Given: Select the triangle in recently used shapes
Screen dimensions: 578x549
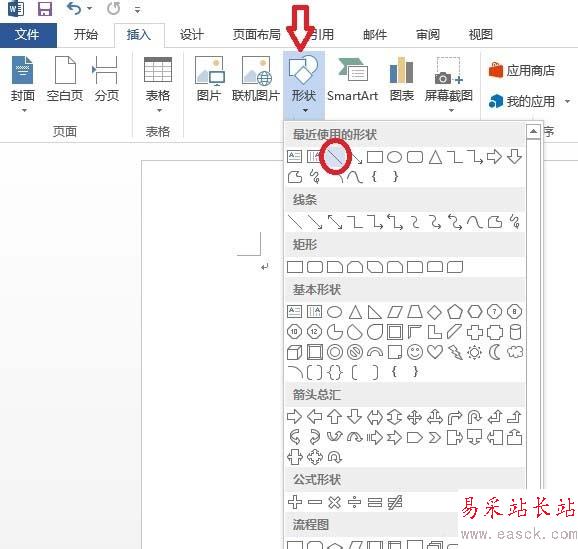Looking at the screenshot, I should click(435, 157).
